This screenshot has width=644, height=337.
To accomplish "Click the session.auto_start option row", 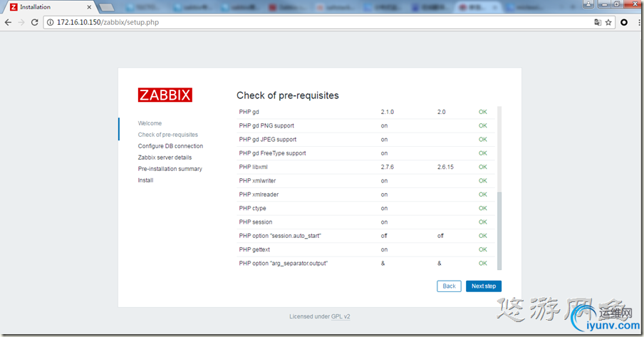I will (366, 236).
